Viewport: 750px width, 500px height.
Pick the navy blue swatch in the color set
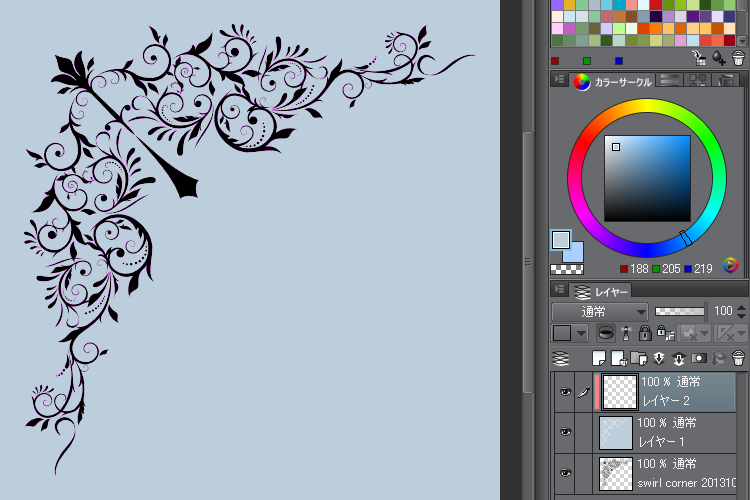click(729, 17)
